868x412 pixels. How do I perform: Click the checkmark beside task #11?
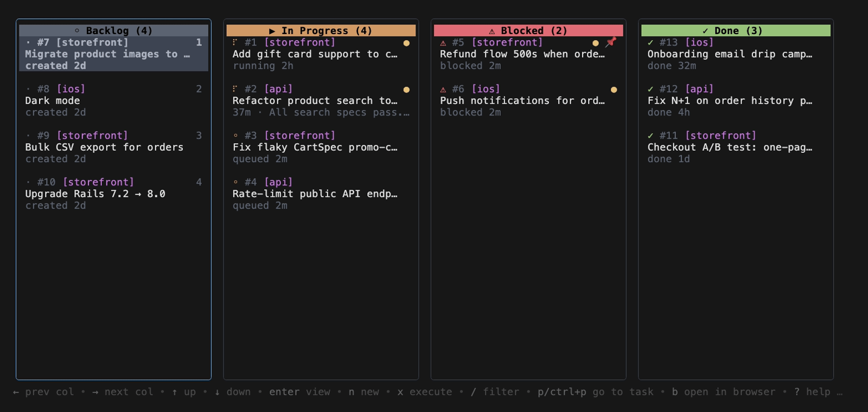[x=650, y=136]
